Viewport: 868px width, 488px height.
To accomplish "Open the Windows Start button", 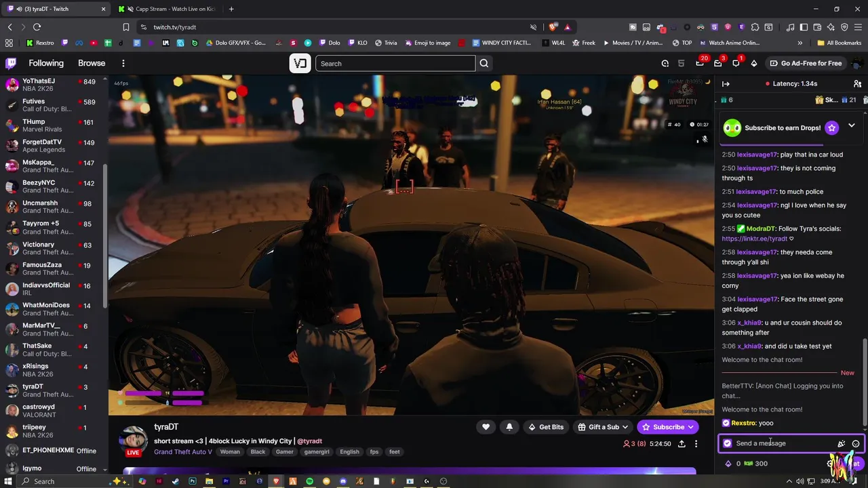I will 8,481.
